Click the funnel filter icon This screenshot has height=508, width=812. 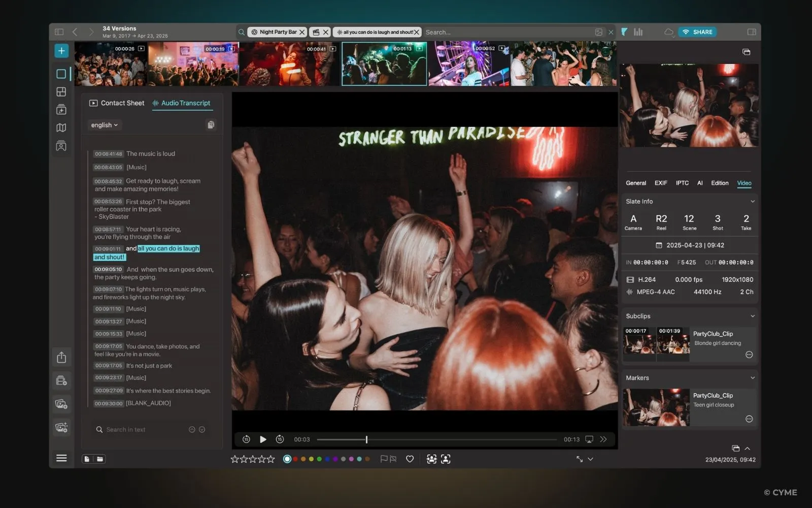coord(625,32)
